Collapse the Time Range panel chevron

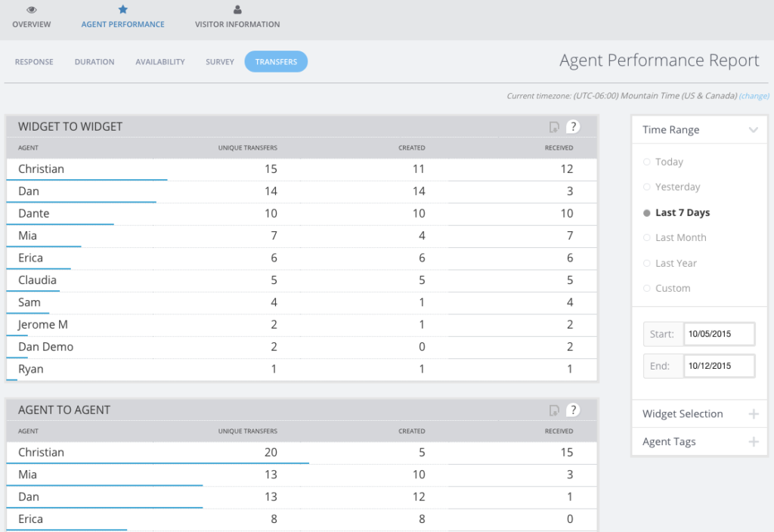753,129
